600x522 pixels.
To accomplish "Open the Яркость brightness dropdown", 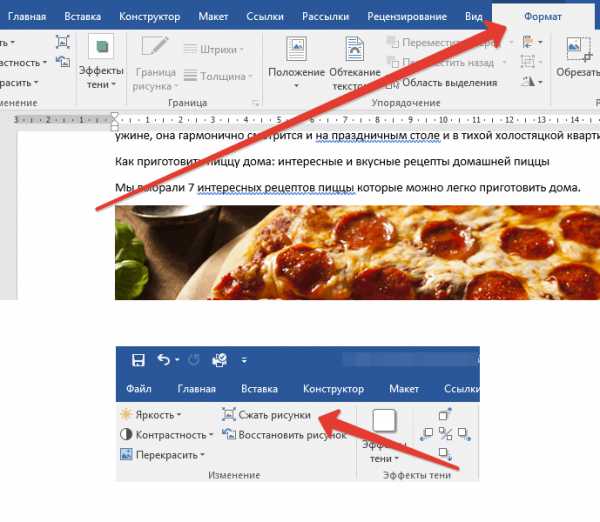I will click(151, 415).
